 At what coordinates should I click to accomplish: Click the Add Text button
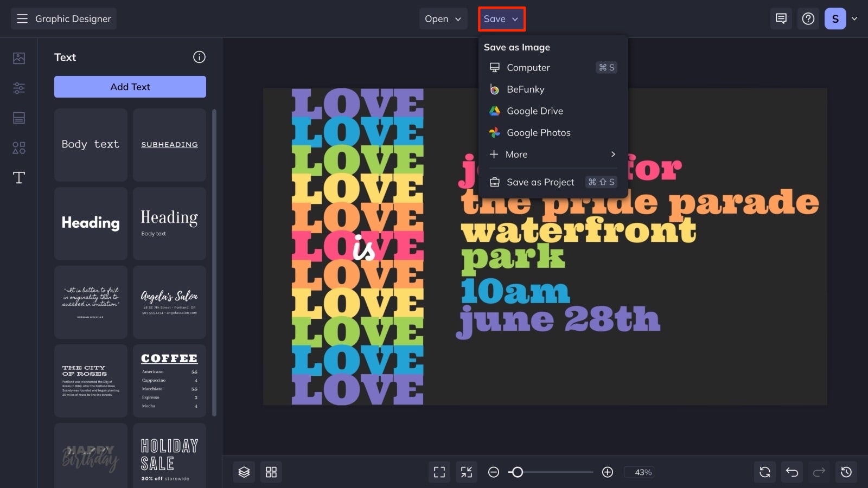click(x=130, y=86)
